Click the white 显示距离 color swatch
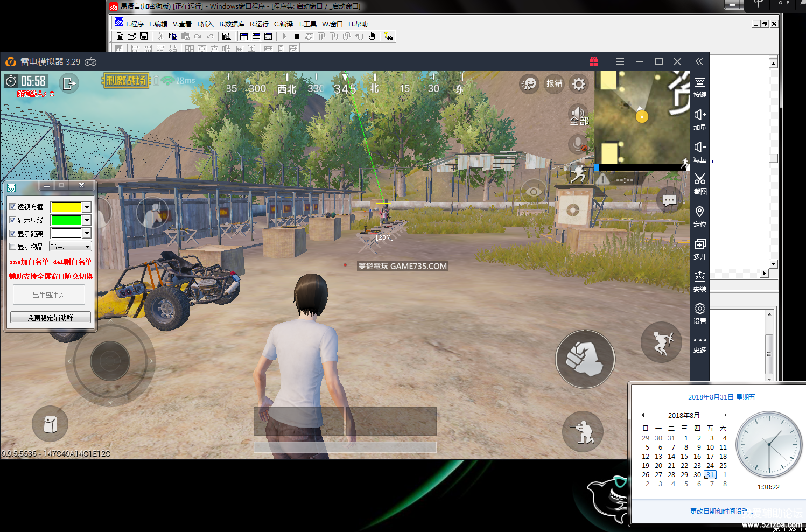 click(66, 233)
